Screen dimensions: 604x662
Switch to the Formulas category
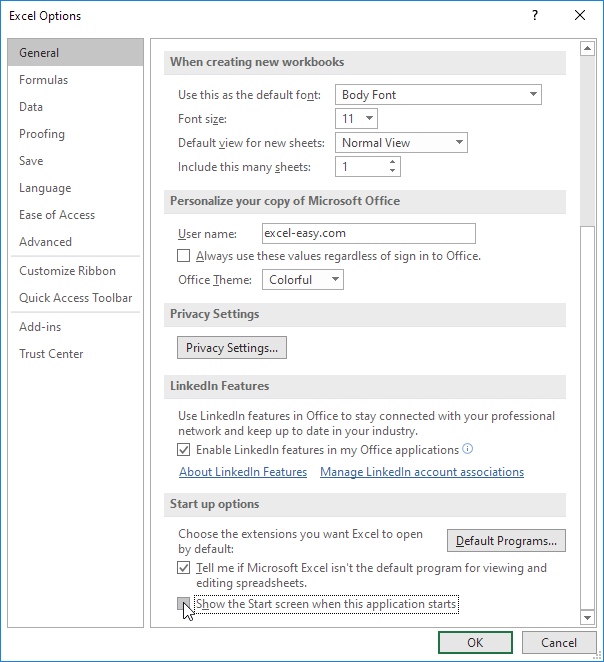click(44, 80)
